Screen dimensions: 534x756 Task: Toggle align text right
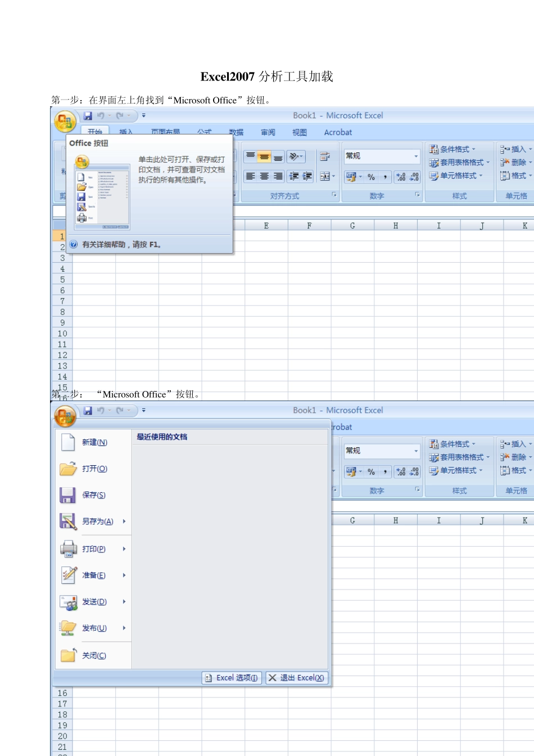(x=278, y=177)
